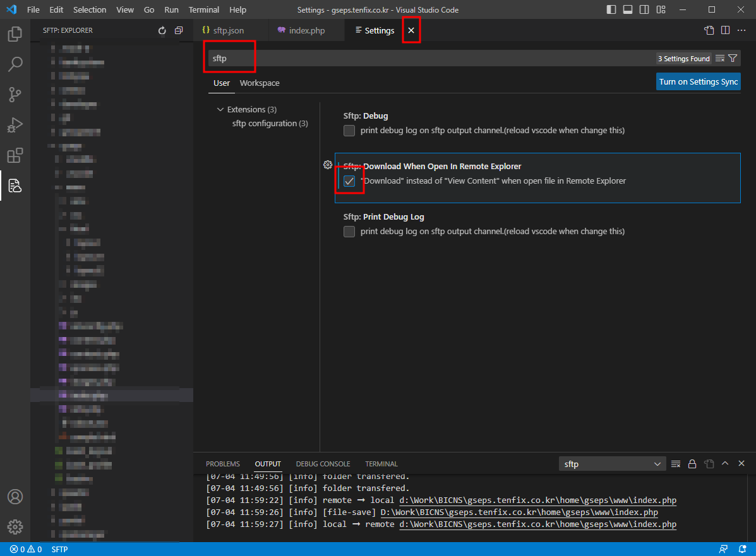Open the Help menu
Image resolution: width=756 pixels, height=556 pixels.
coord(237,9)
